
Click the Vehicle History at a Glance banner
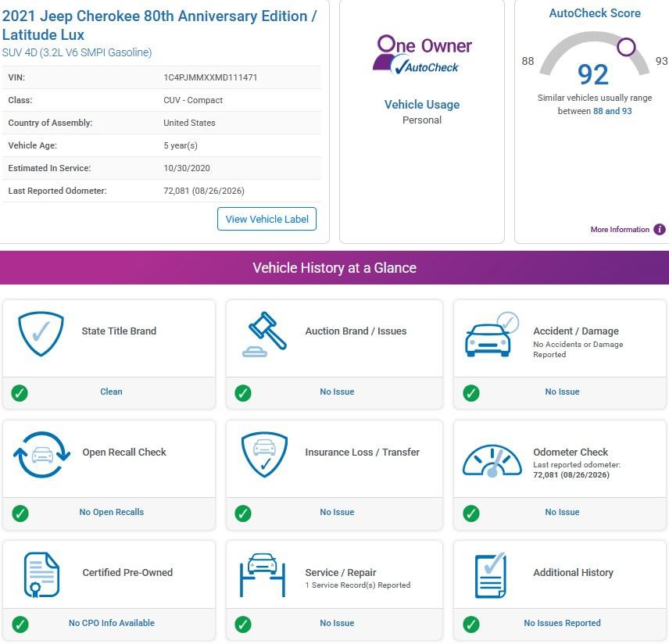click(334, 267)
